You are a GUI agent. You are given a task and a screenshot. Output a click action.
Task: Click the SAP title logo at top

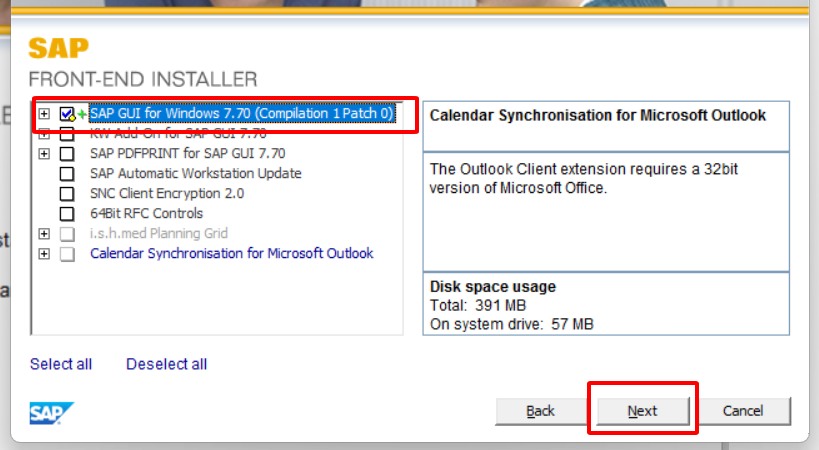[58, 48]
